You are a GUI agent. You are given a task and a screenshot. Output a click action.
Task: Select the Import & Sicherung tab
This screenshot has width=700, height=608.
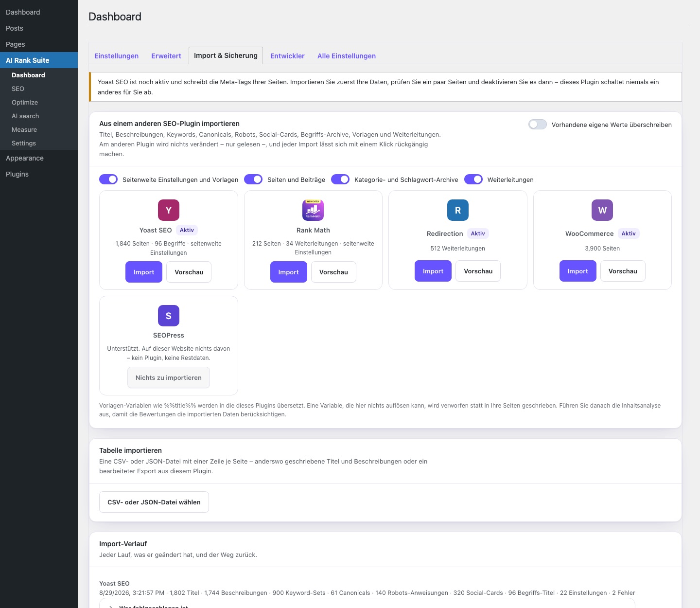226,55
